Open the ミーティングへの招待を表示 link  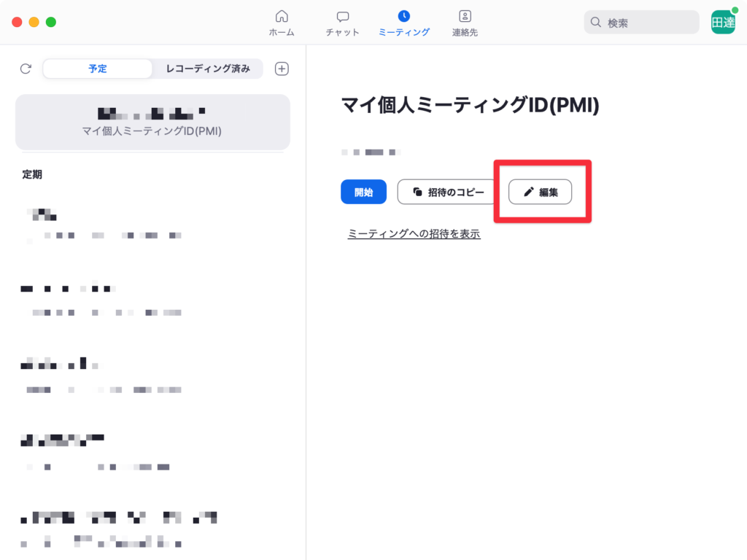tap(414, 234)
